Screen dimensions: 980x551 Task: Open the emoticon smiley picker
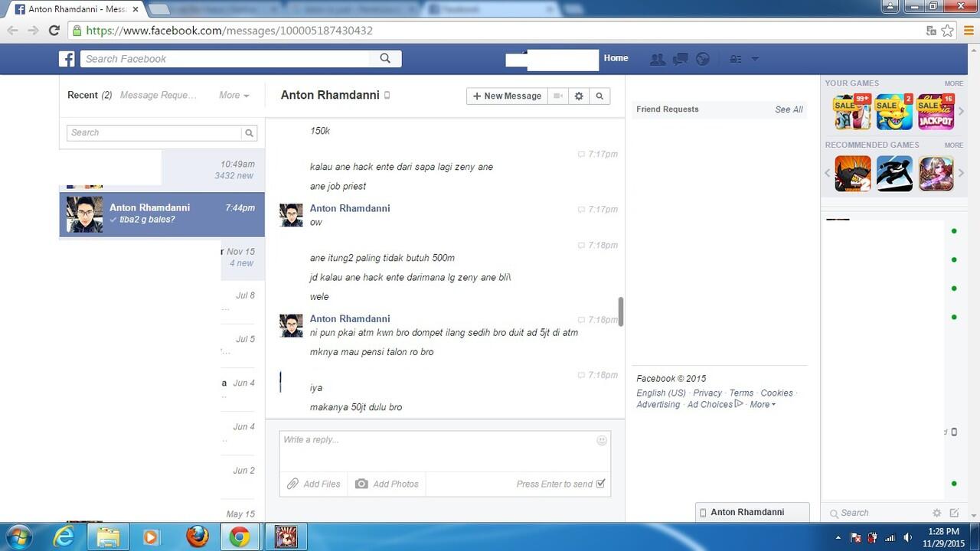point(602,440)
